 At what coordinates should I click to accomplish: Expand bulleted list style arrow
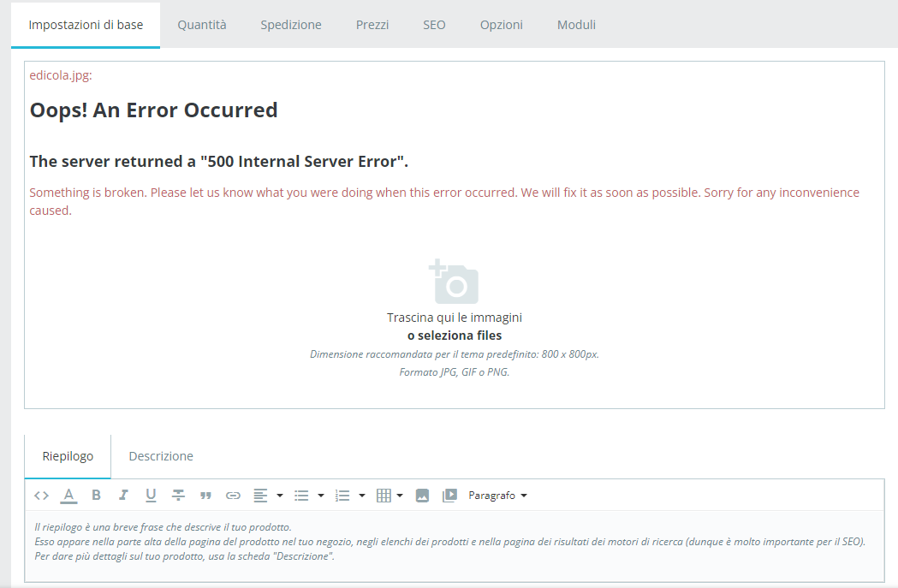(321, 496)
